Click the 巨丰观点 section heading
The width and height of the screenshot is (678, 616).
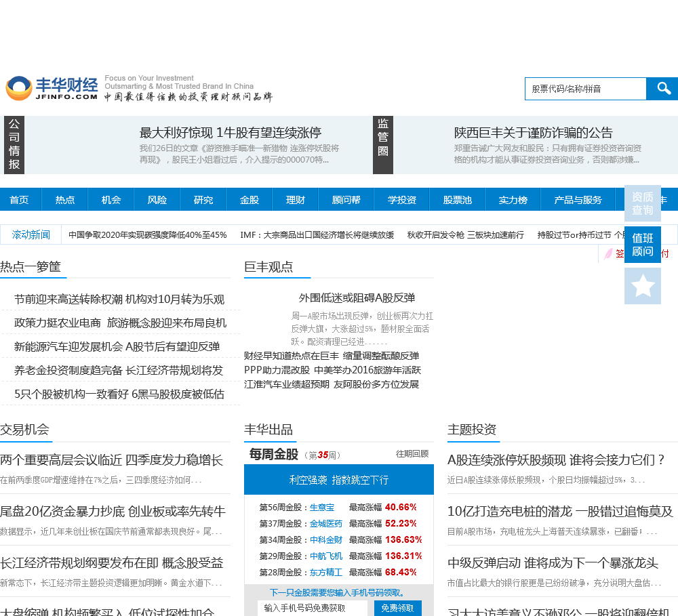tap(268, 267)
